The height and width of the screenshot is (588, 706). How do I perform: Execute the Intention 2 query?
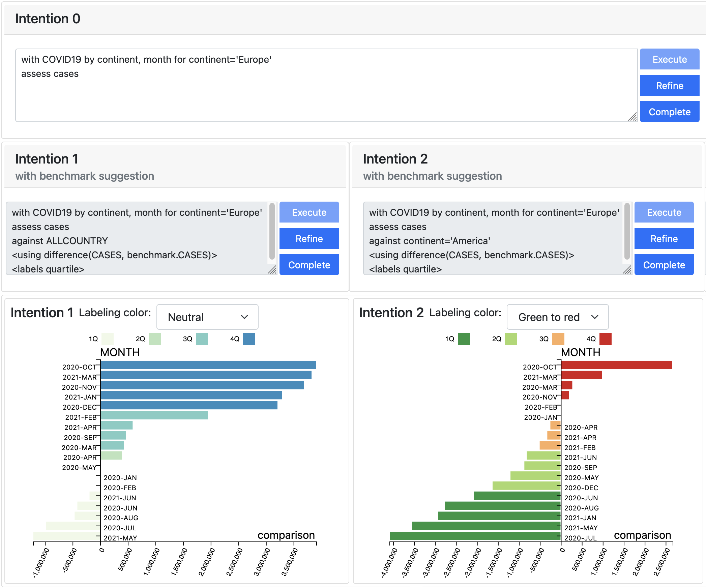(664, 212)
